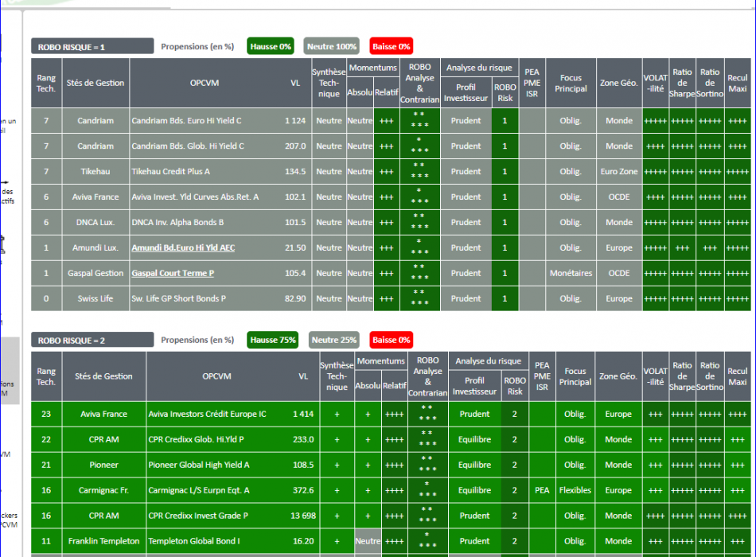Click the VL value 82.90
The width and height of the screenshot is (756, 557).
pyautogui.click(x=295, y=298)
